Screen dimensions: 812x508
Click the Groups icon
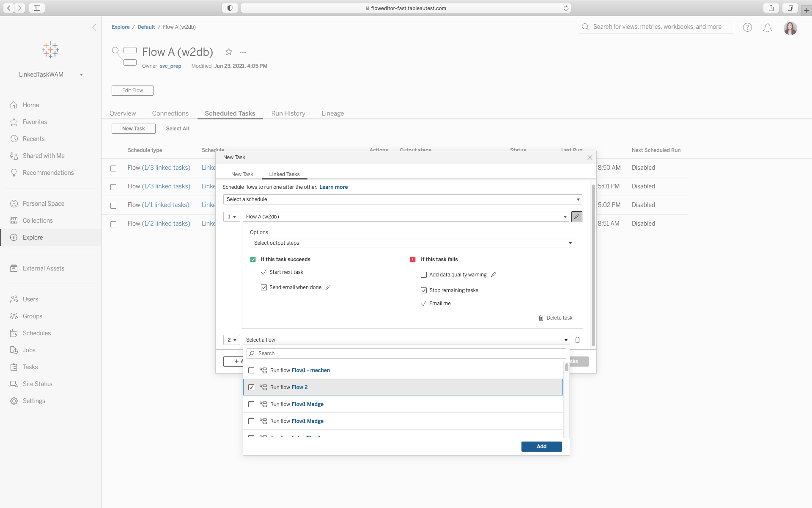pyautogui.click(x=14, y=316)
